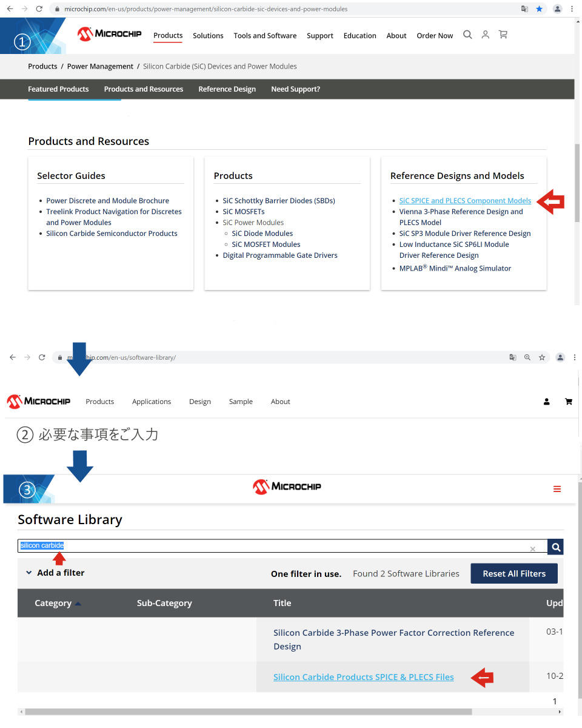This screenshot has width=582, height=728.
Task: Open the red hamburger menu on Software Library
Action: pos(557,489)
